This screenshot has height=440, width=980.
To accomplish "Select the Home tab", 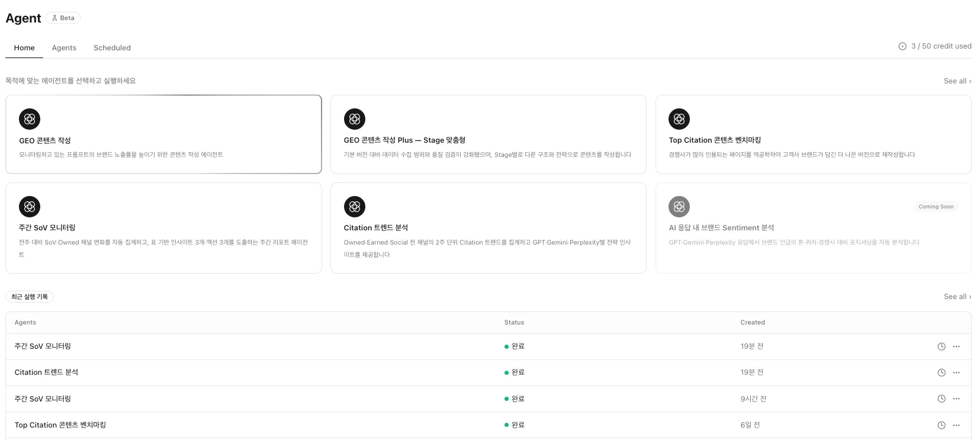I will [24, 48].
